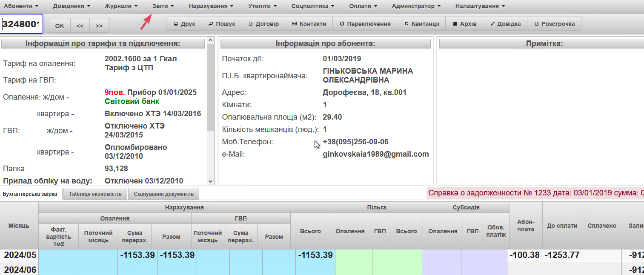Expand the Нарахування menu
The width and height of the screenshot is (644, 275).
pos(211,6)
